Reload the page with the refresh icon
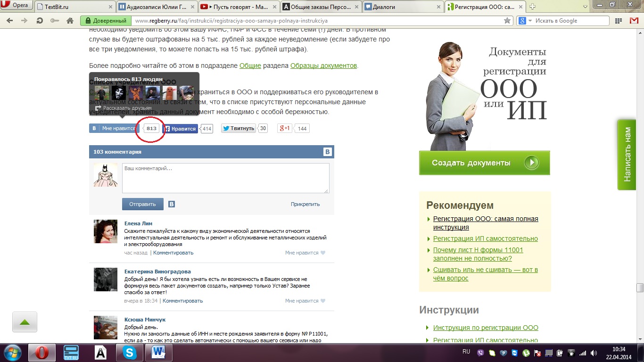644x362 pixels. click(40, 21)
